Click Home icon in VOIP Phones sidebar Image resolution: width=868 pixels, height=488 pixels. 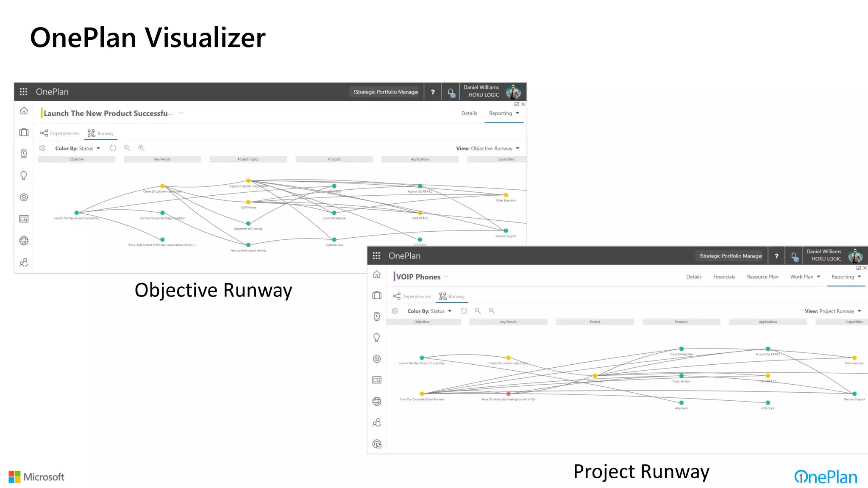coord(377,274)
